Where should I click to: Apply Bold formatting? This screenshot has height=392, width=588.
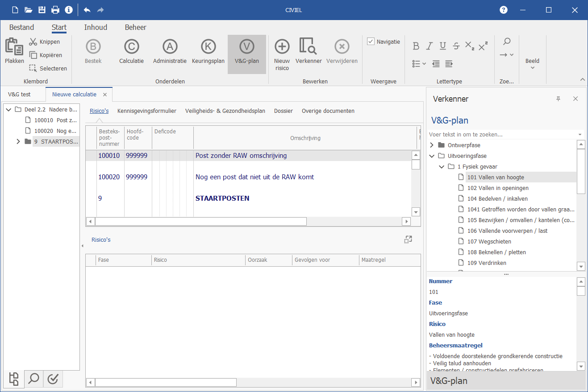click(x=416, y=46)
